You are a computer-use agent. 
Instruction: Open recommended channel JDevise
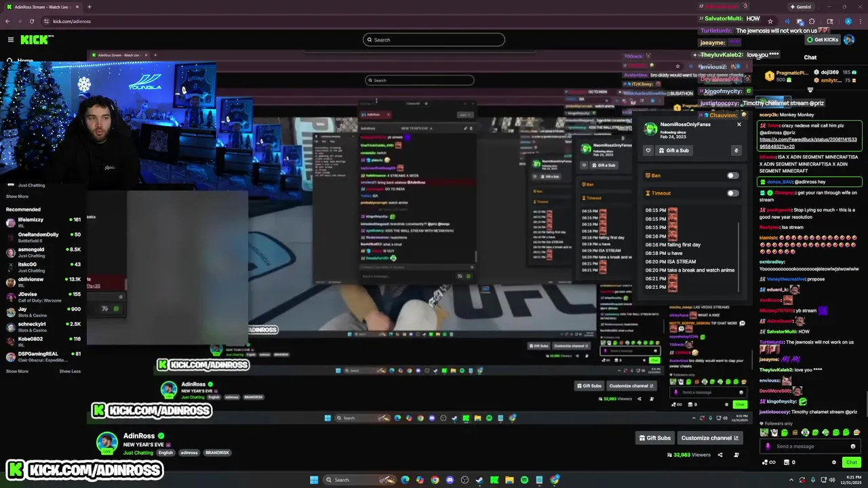tap(43, 297)
